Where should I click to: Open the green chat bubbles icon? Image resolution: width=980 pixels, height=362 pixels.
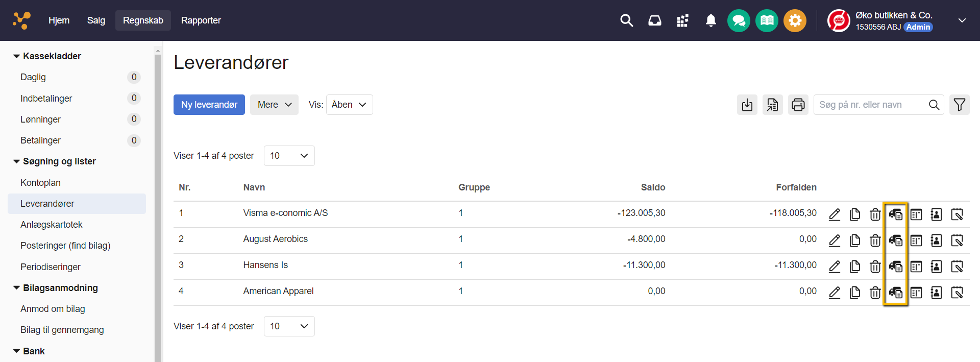(x=738, y=20)
